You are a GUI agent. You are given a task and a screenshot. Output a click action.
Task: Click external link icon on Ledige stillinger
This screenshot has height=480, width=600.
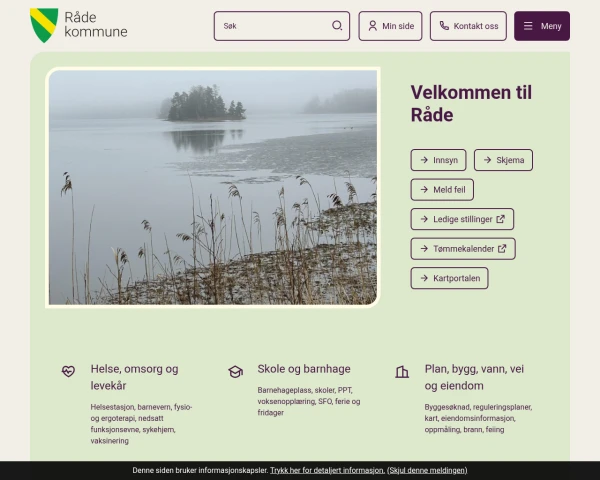tap(501, 219)
